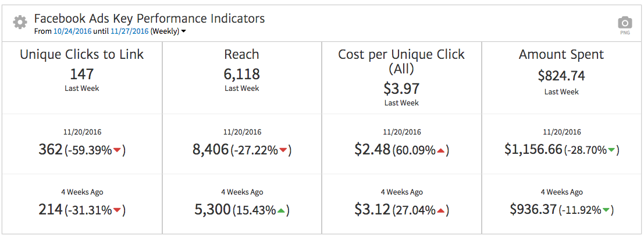The image size is (644, 236).
Task: Select the Reach value 6,118
Action: pyautogui.click(x=242, y=75)
